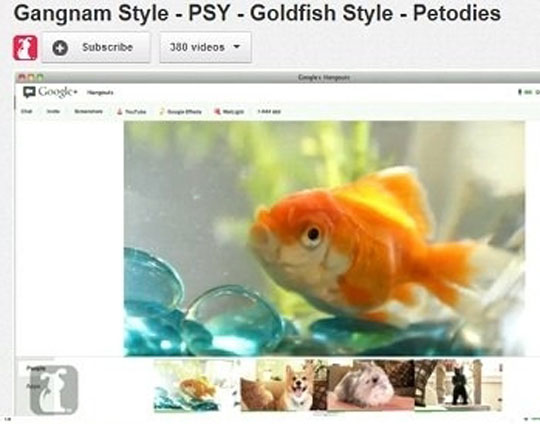Click the plus icon on Subscribe
Screen dimensions: 540x424
click(x=60, y=48)
